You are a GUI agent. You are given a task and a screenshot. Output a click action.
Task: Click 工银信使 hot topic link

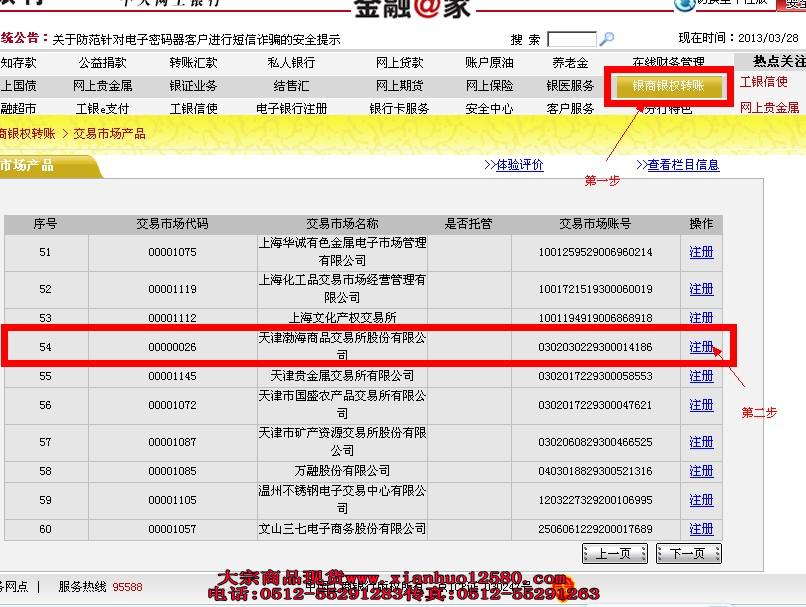tap(763, 82)
